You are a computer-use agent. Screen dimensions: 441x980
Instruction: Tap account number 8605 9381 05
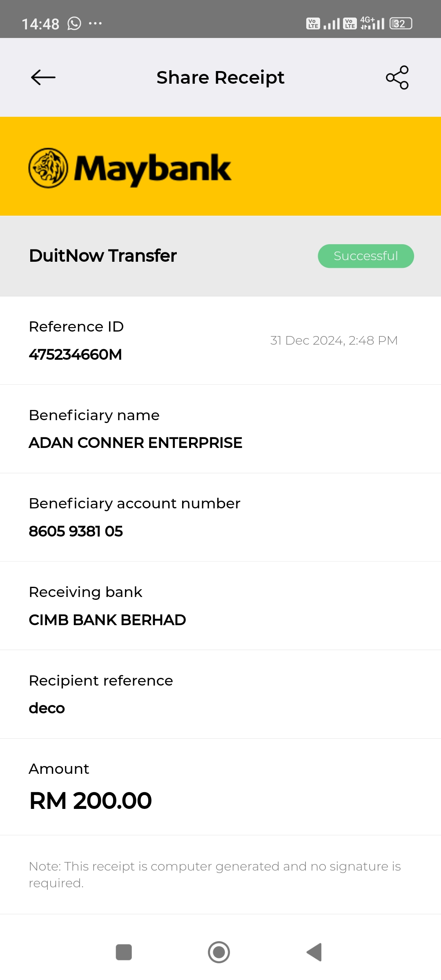[x=76, y=531]
